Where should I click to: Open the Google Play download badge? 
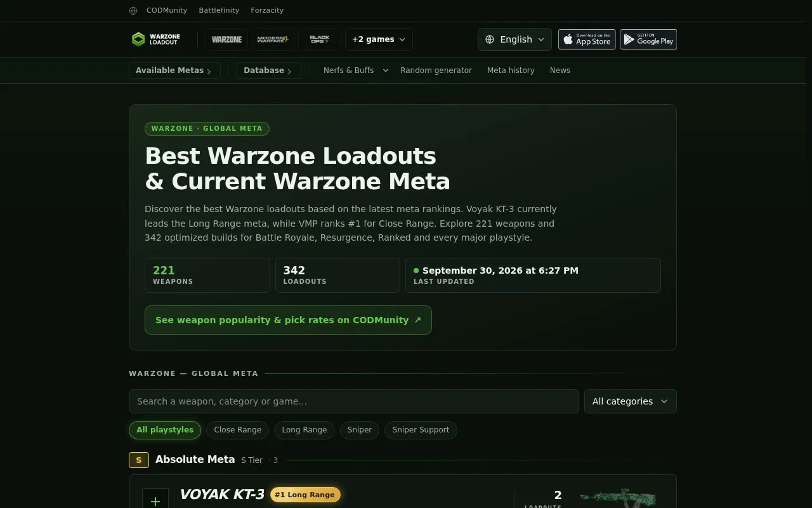point(648,39)
